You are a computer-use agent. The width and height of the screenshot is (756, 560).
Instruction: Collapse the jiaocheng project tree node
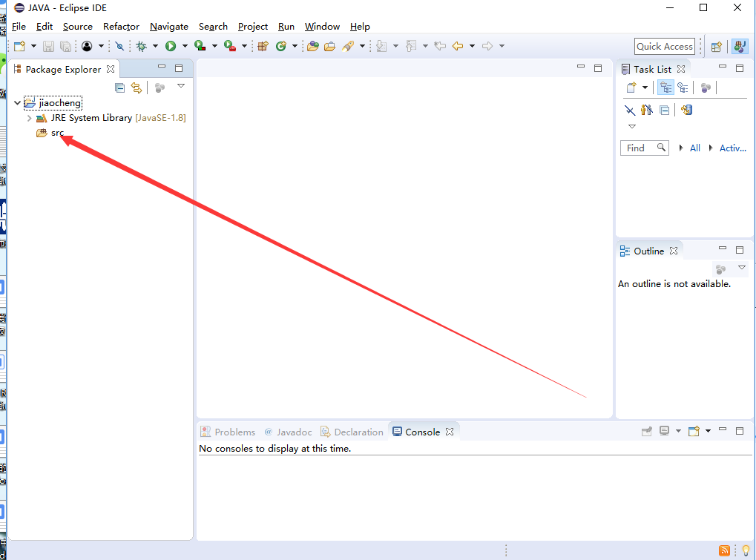17,102
